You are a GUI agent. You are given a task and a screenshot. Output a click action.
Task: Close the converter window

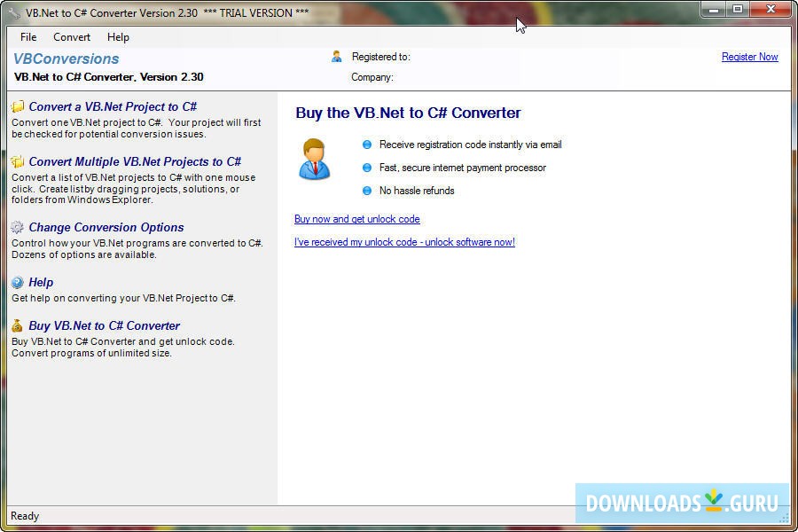coord(771,9)
